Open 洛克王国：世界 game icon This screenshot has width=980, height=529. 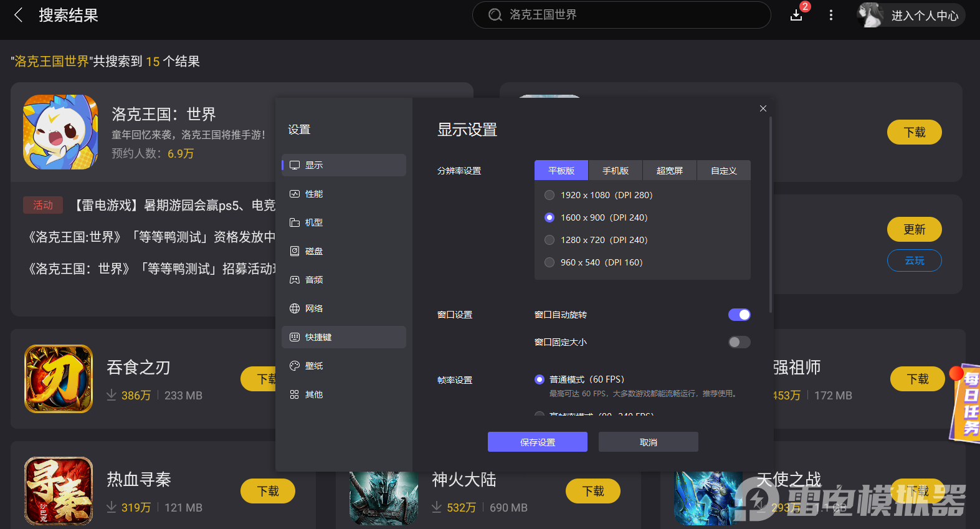pyautogui.click(x=60, y=132)
